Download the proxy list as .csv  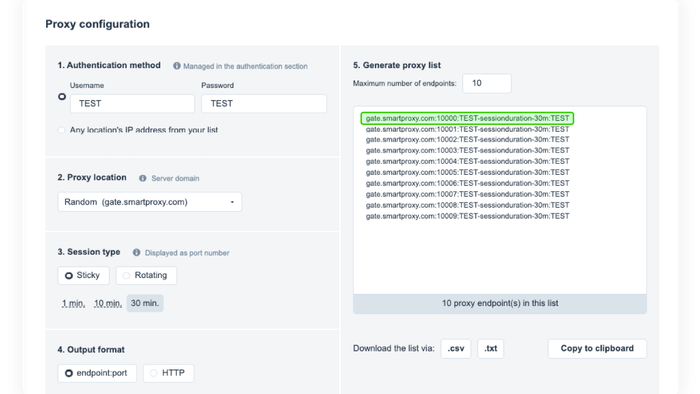point(456,348)
